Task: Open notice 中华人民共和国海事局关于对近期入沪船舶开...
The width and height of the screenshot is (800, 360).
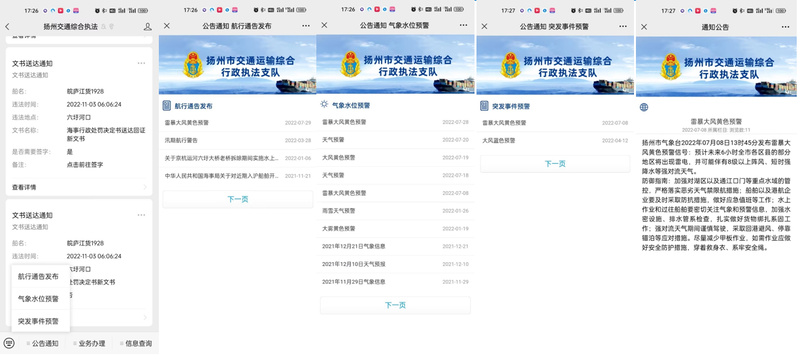Action: point(238,176)
